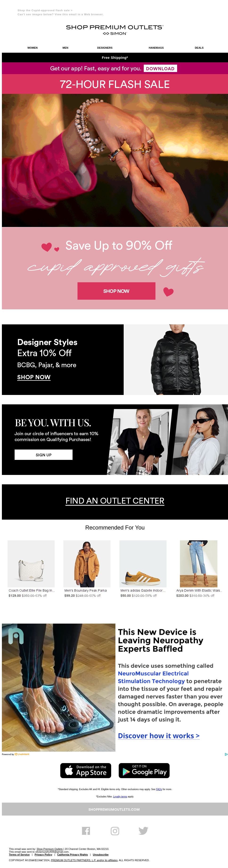This screenshot has width=228, height=868.
Task: Tap the Google Play badge
Action: [144, 771]
